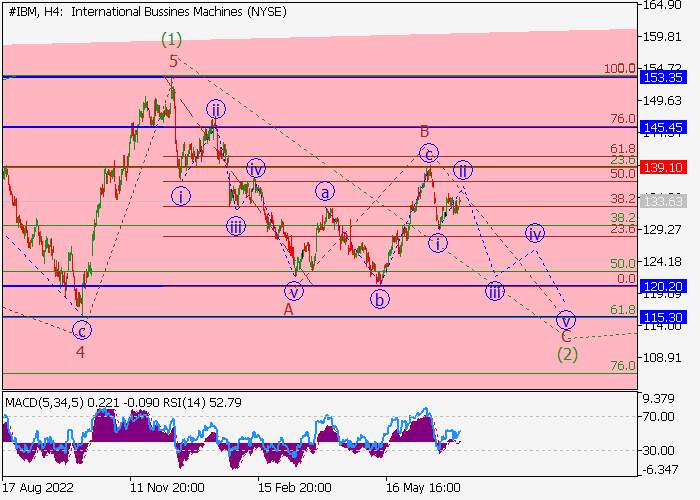Select the red wave B label
The image size is (700, 500).
(x=424, y=132)
